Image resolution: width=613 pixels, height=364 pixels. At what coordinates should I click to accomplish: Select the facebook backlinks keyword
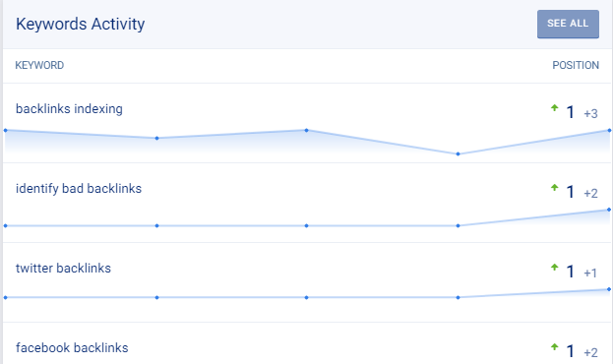72,348
